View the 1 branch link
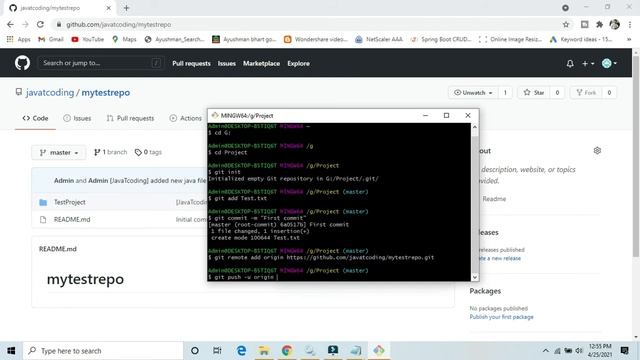This screenshot has width=640, height=360. click(111, 152)
